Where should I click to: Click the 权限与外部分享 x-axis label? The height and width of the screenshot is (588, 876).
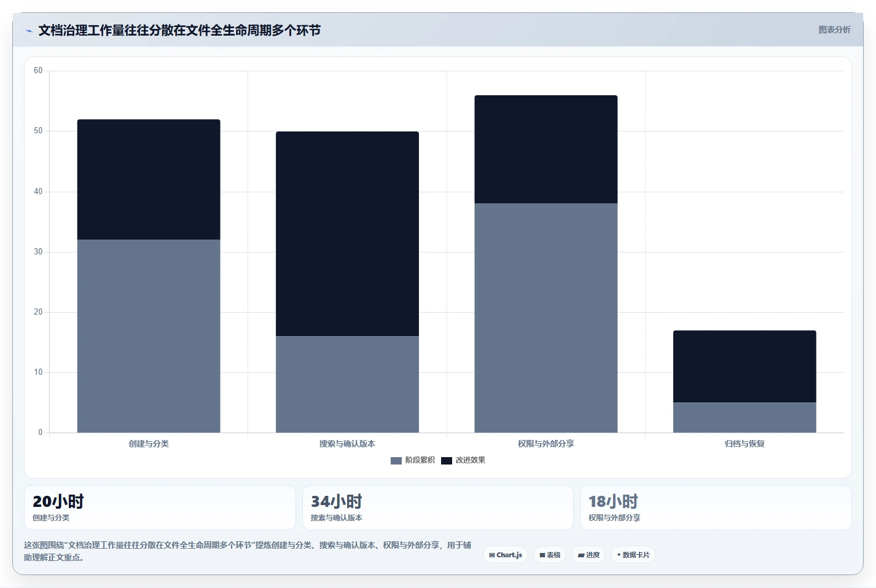click(546, 444)
